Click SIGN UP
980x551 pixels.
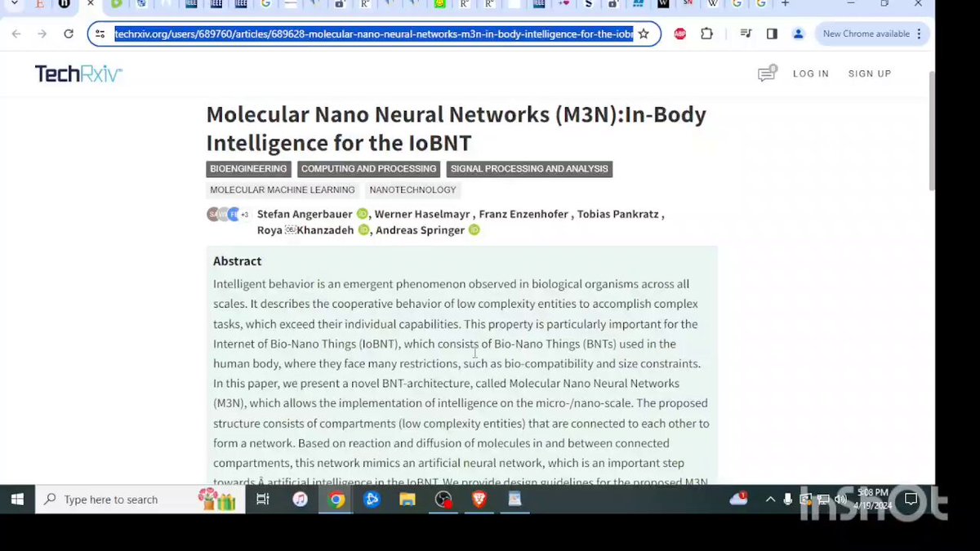(870, 74)
